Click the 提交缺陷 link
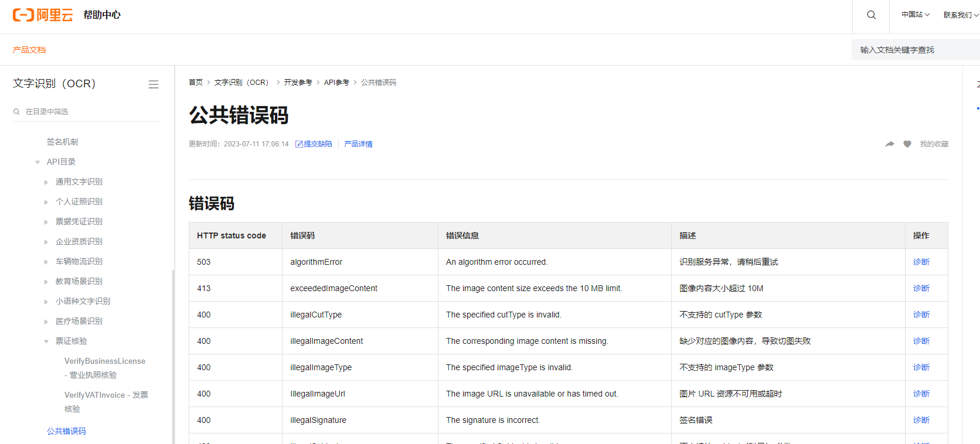Screen dimensions: 980x444 tap(318, 144)
